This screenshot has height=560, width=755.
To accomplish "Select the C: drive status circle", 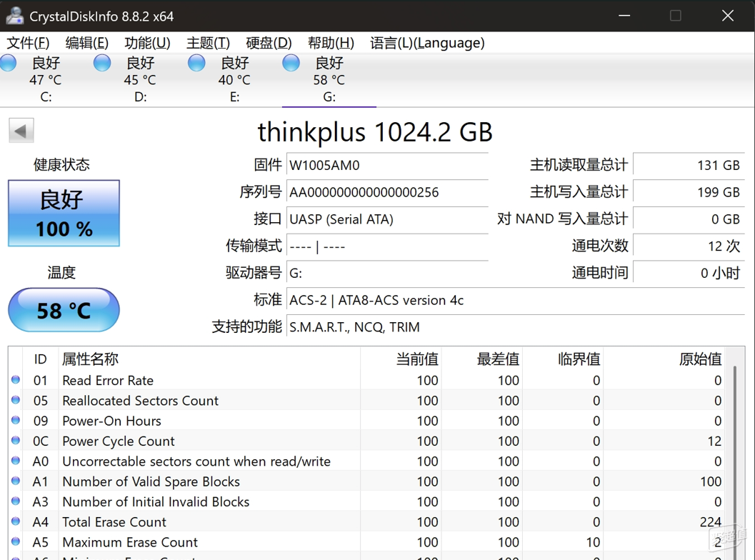I will pyautogui.click(x=8, y=63).
